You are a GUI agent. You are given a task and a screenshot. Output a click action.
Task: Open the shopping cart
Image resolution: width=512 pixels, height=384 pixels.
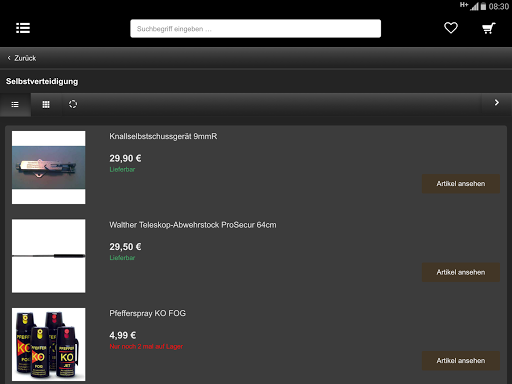click(489, 28)
